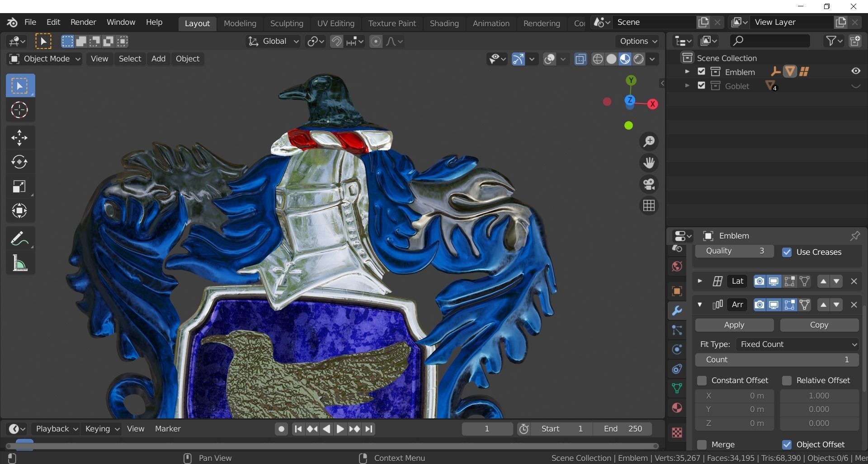Disable the Object Offset checkbox

click(787, 445)
